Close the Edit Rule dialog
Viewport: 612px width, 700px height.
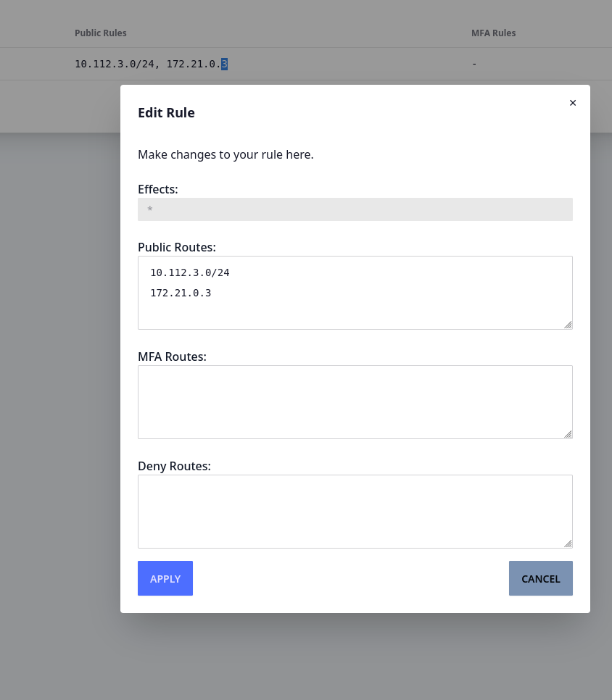pyautogui.click(x=573, y=103)
